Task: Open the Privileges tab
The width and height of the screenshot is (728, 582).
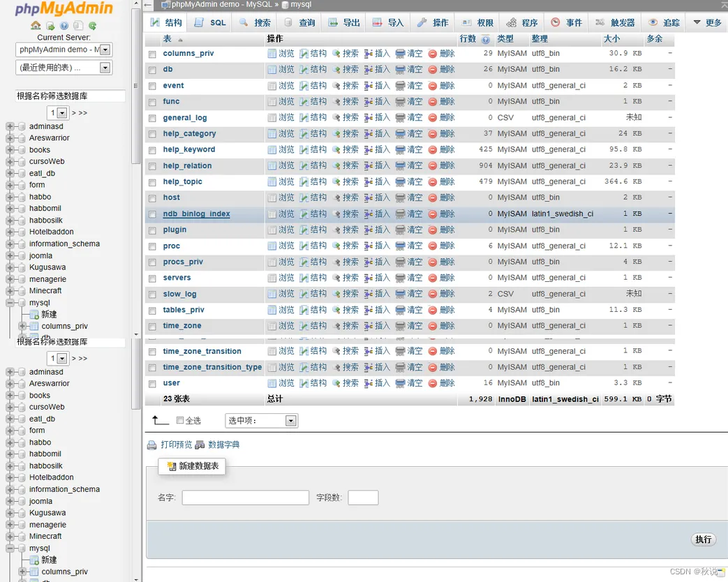Action: 477,23
